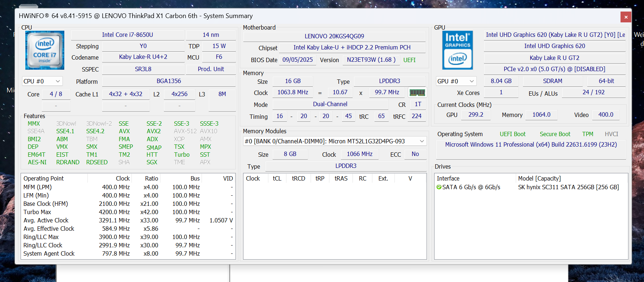644x282 pixels.
Task: Click the 1063.8 MHz memory clock value
Action: click(x=293, y=92)
